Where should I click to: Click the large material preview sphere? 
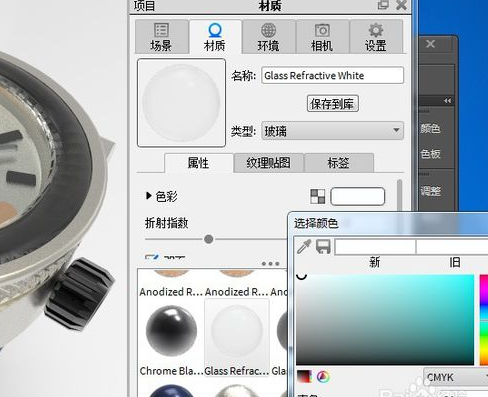pyautogui.click(x=181, y=103)
